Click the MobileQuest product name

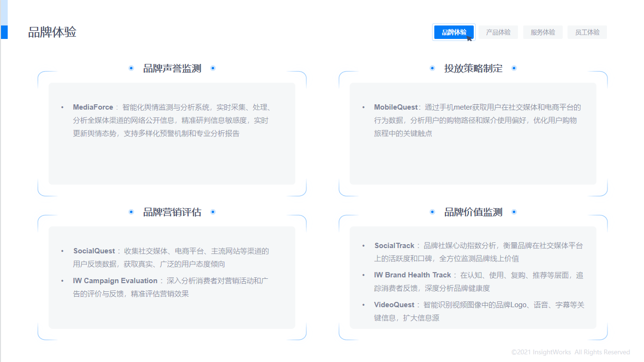point(396,107)
